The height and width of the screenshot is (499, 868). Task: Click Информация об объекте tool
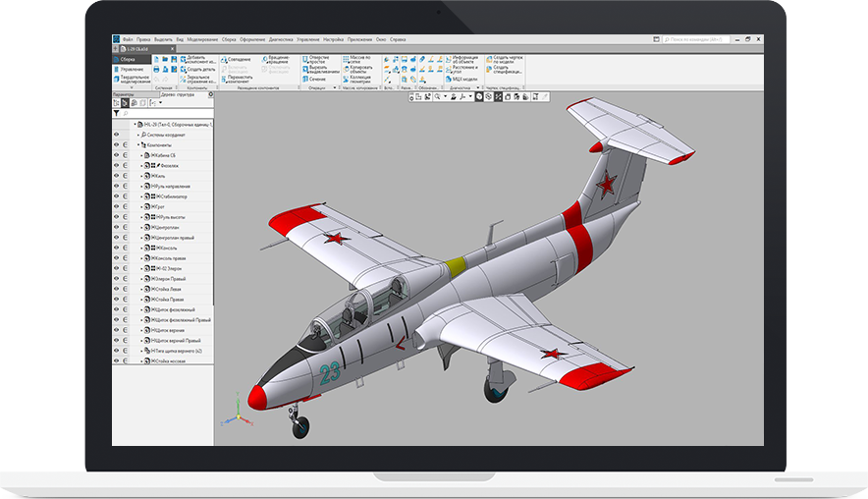coord(461,59)
